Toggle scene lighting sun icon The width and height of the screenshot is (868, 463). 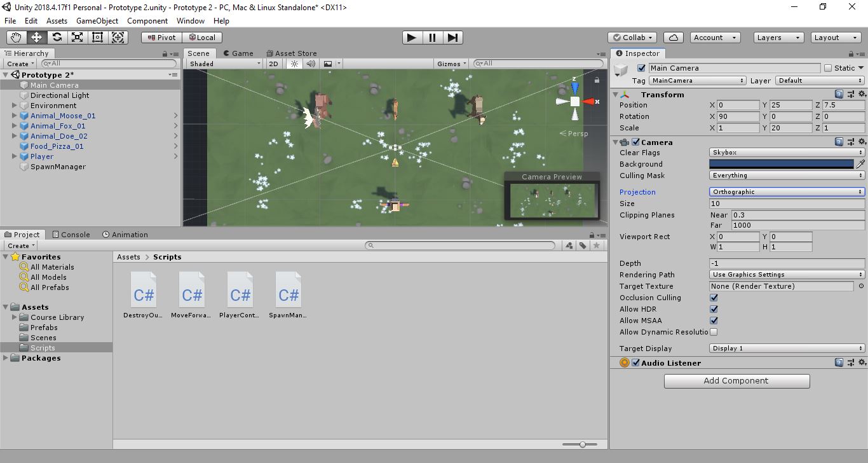(294, 64)
